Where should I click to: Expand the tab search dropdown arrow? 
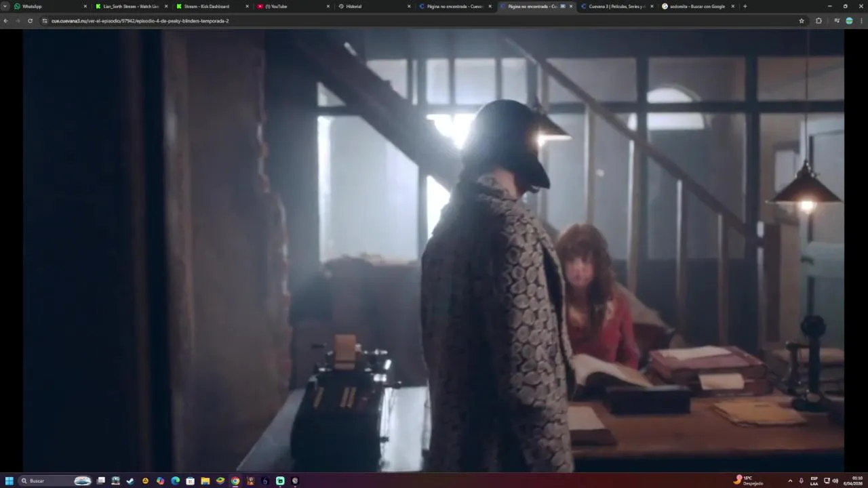[x=5, y=6]
